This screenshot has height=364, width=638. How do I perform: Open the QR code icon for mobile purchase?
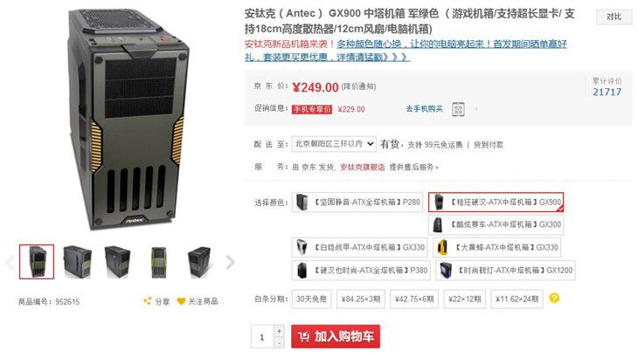[x=459, y=109]
